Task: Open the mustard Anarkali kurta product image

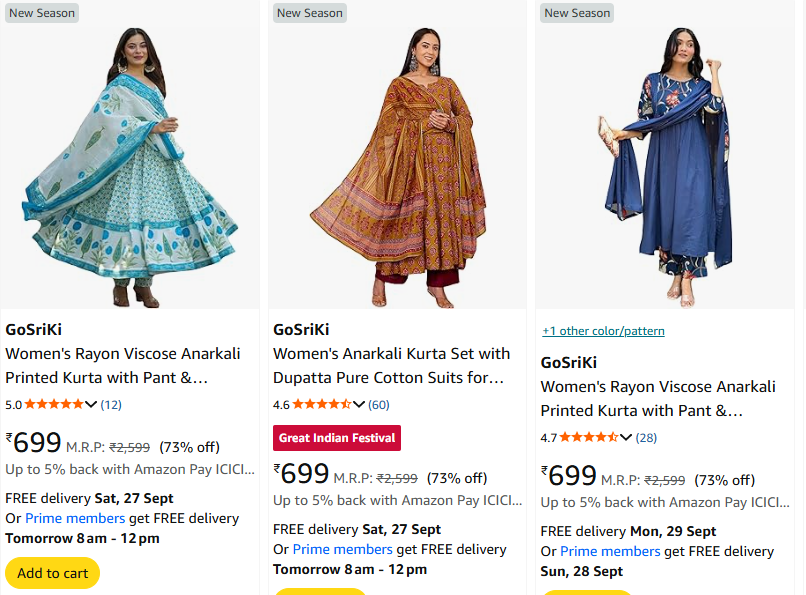Action: click(397, 165)
